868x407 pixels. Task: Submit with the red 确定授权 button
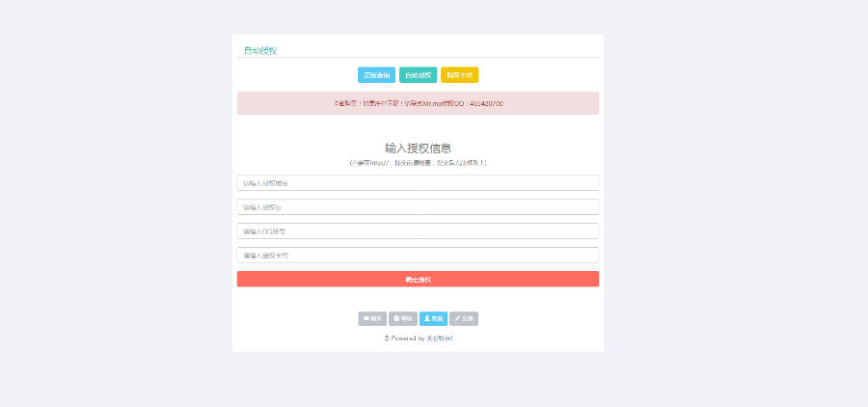pos(418,280)
